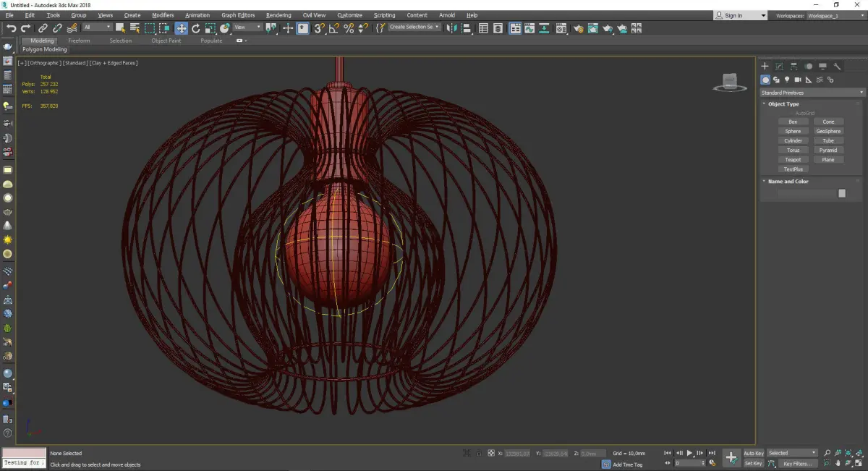Toggle the Angle Snap button
This screenshot has height=471, width=868.
point(333,28)
